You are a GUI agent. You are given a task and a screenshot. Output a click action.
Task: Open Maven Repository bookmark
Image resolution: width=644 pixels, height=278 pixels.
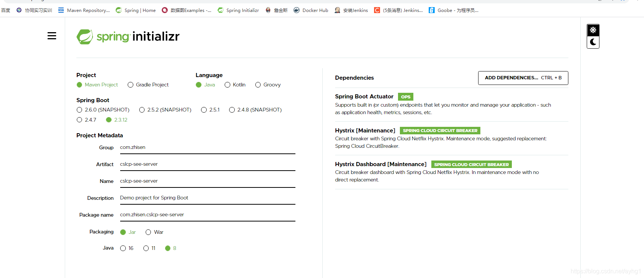click(84, 10)
